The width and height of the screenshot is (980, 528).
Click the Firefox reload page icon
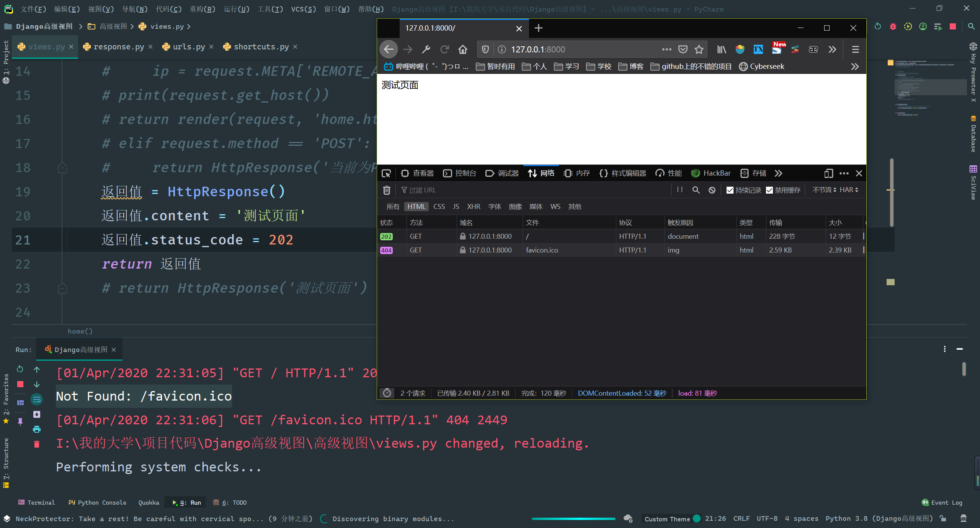[x=444, y=49]
